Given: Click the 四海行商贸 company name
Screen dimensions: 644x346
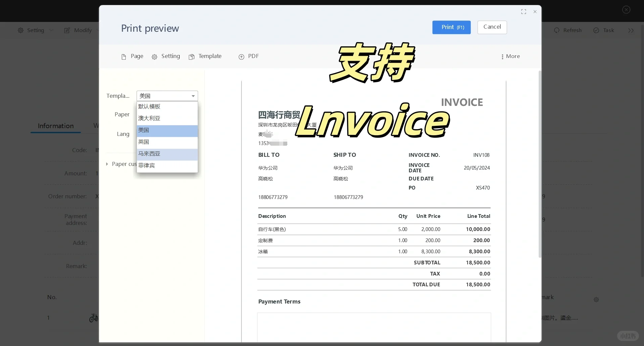Looking at the screenshot, I should 279,115.
